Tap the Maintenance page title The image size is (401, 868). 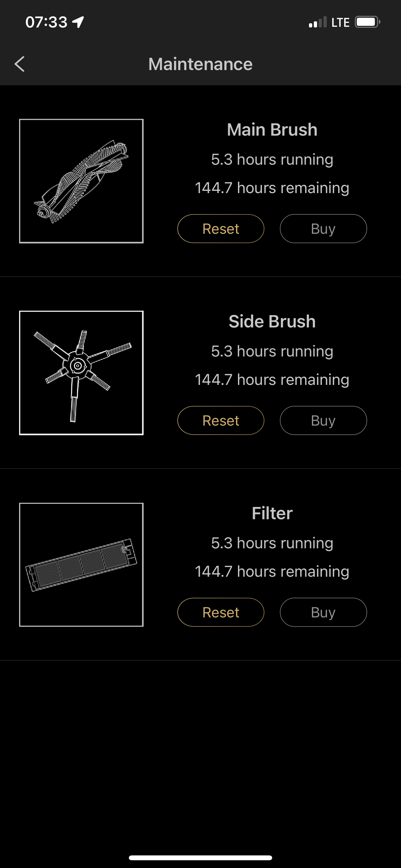point(200,64)
